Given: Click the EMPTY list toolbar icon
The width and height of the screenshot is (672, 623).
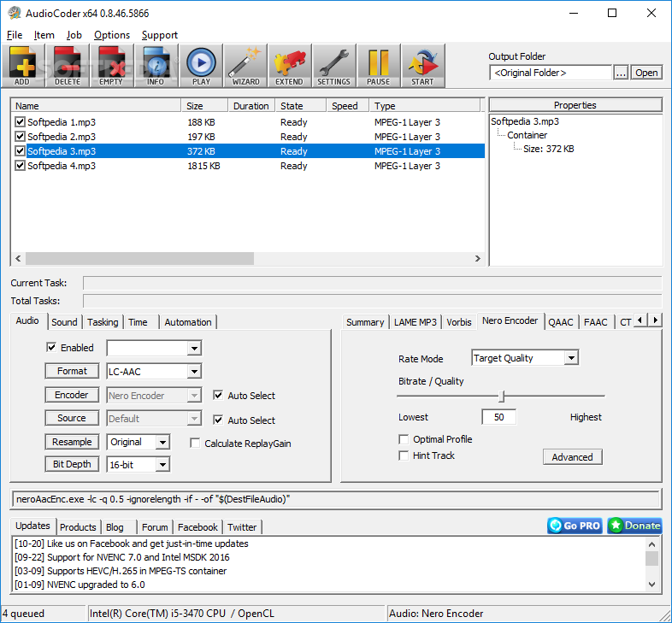Looking at the screenshot, I should coord(112,66).
